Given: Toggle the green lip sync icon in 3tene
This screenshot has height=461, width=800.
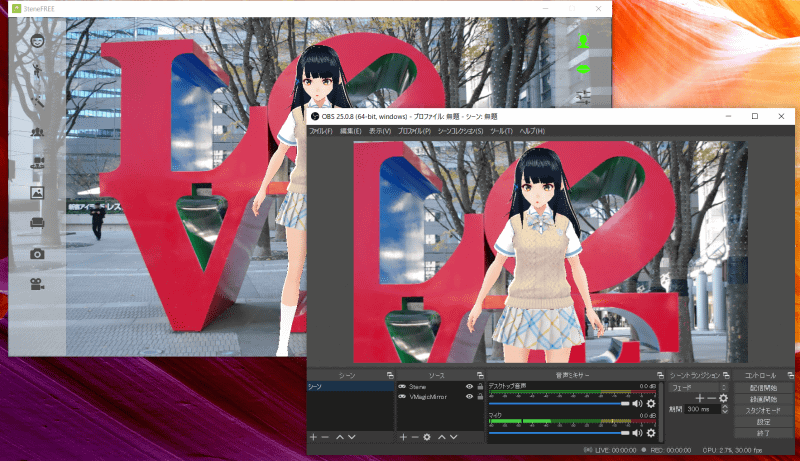Looking at the screenshot, I should [x=583, y=69].
